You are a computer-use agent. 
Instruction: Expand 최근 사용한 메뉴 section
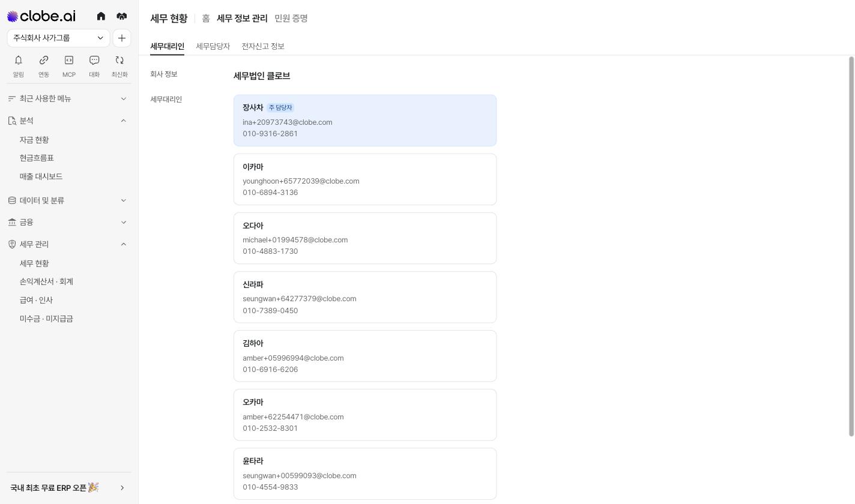pos(69,98)
